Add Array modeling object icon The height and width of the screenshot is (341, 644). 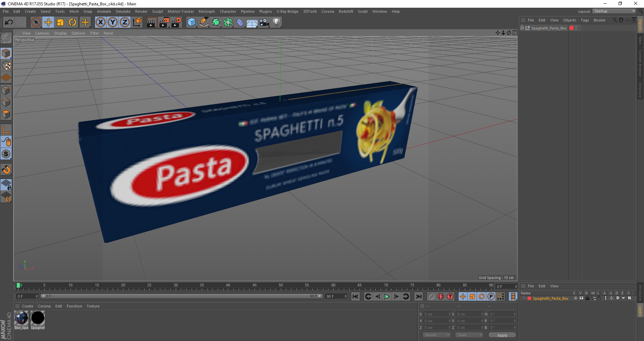(228, 22)
